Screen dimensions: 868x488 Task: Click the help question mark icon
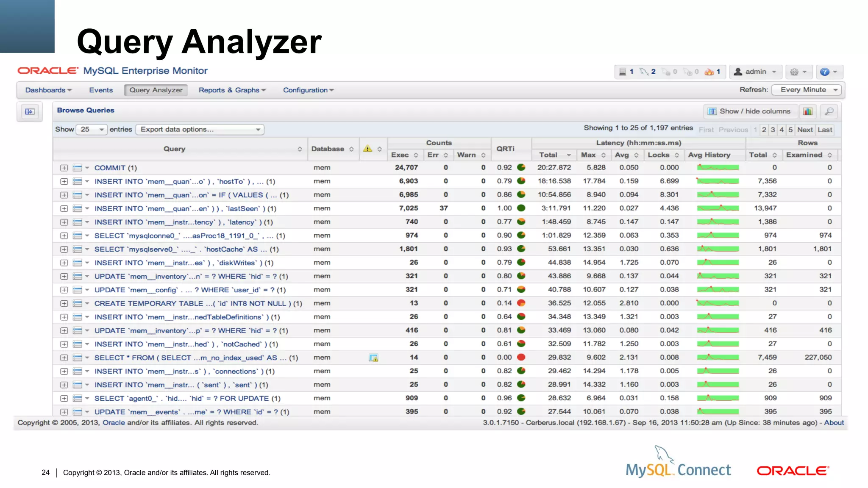click(824, 72)
